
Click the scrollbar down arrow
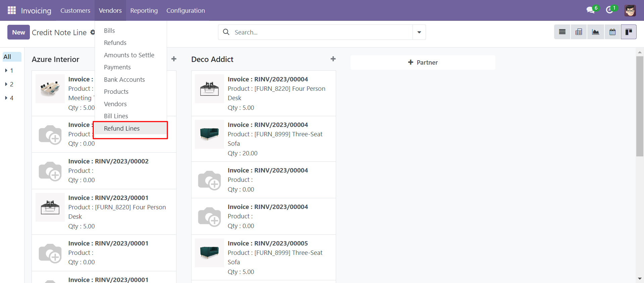coord(640,279)
